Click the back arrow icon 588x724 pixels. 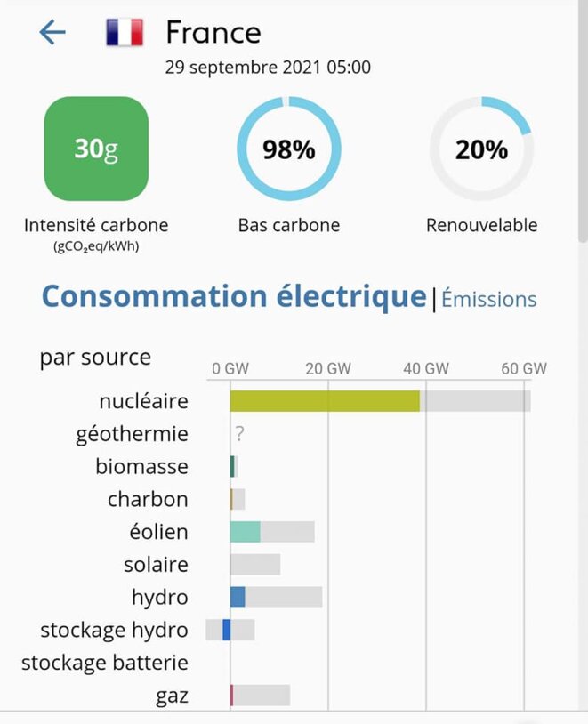pyautogui.click(x=52, y=32)
